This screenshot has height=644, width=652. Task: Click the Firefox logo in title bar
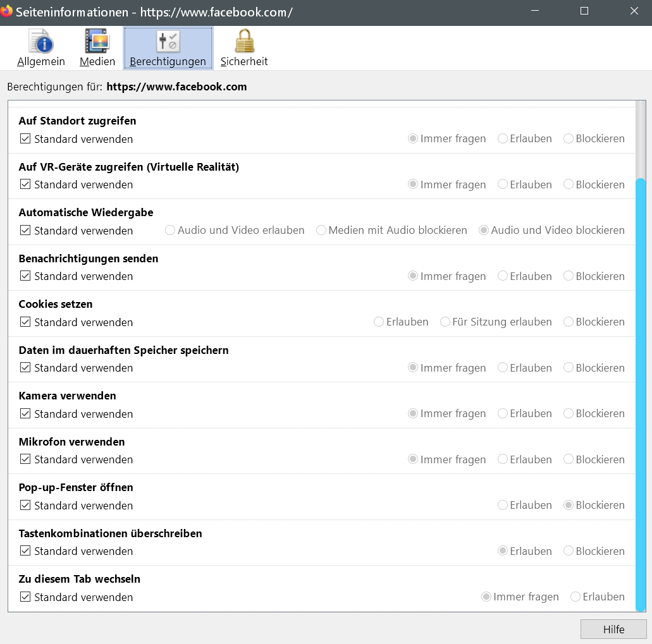pyautogui.click(x=6, y=11)
